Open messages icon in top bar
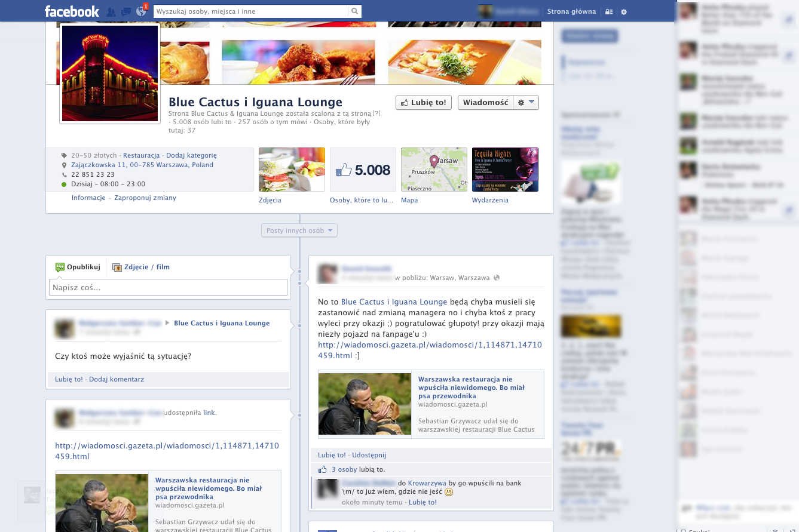The width and height of the screenshot is (799, 532). (x=125, y=11)
